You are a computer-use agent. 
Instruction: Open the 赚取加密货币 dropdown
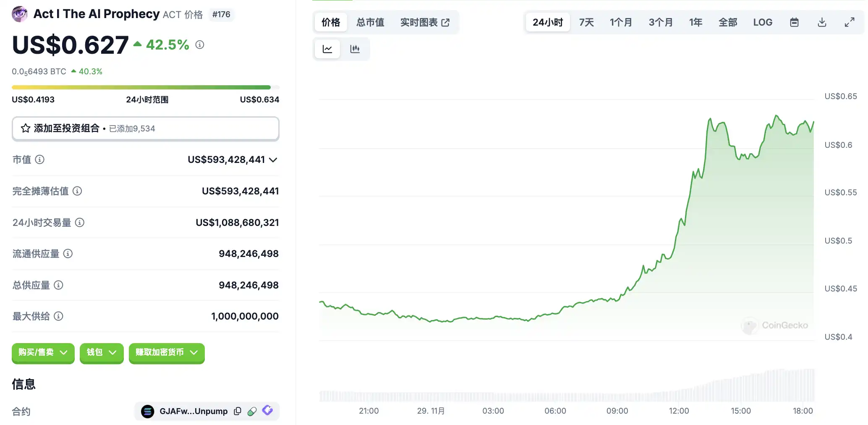pyautogui.click(x=166, y=352)
